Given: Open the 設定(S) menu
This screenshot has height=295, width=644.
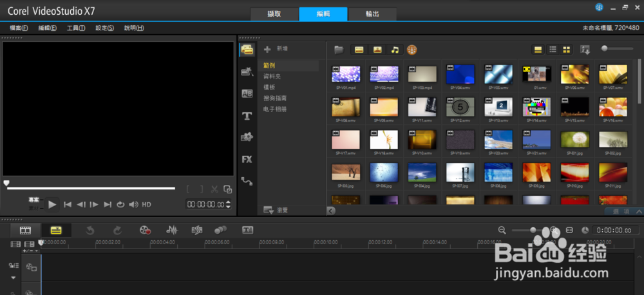Looking at the screenshot, I should click(x=105, y=28).
